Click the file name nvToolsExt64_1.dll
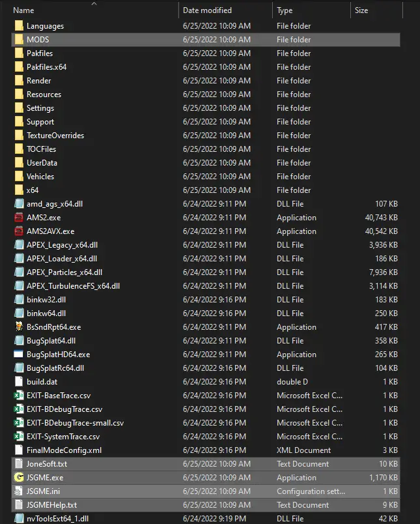The image size is (420, 524). (57, 519)
